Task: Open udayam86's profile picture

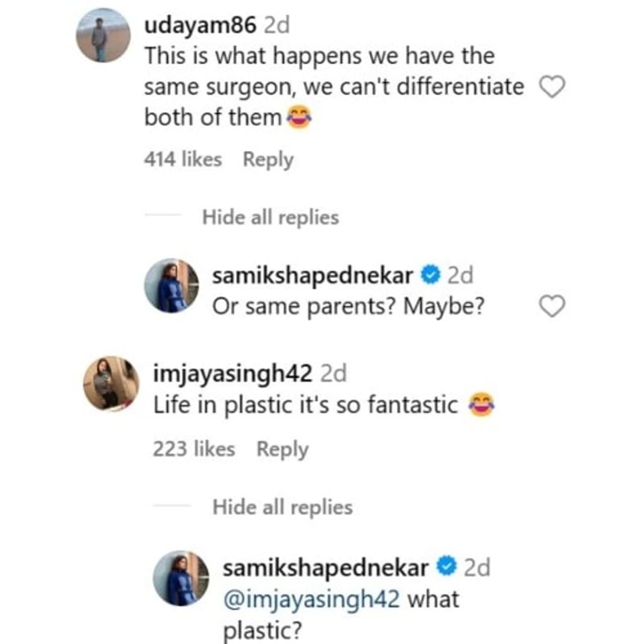Action: click(103, 35)
